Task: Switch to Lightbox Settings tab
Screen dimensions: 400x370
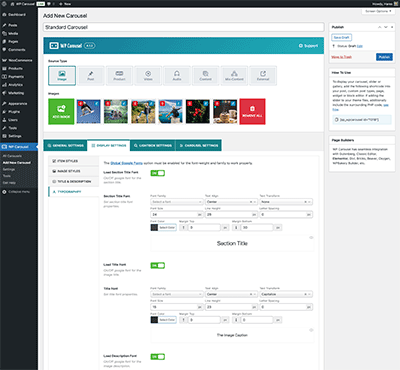Action: coord(153,145)
